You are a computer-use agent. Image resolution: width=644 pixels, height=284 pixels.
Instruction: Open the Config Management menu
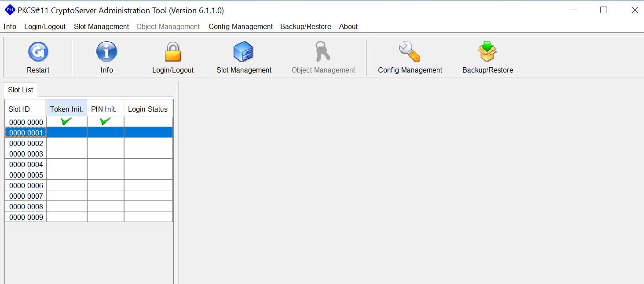pos(241,26)
